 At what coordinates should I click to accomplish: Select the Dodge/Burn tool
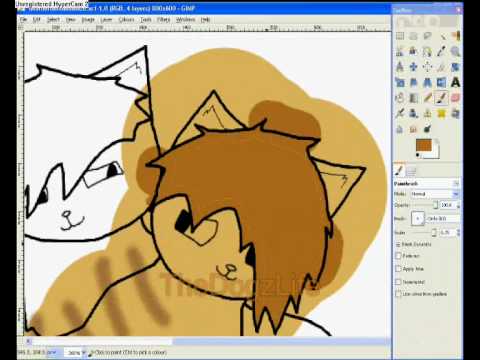tap(427, 129)
